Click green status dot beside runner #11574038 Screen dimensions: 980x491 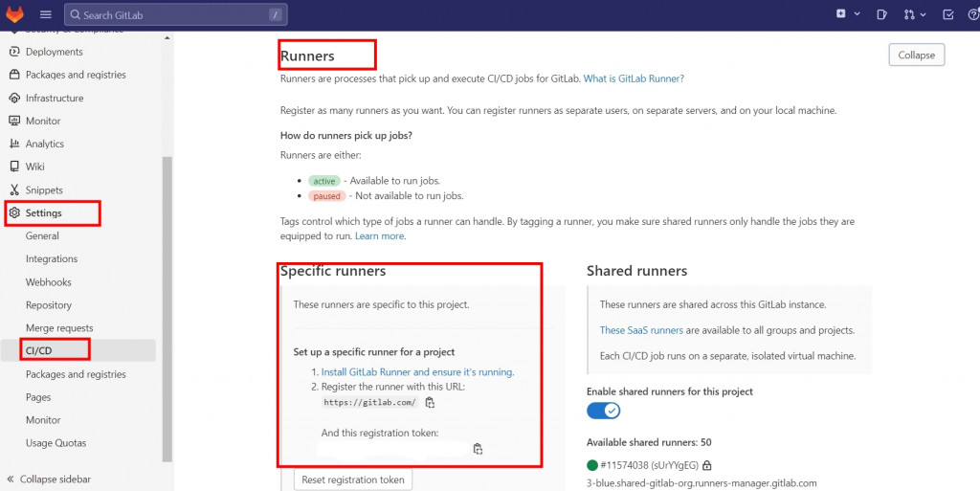pyautogui.click(x=591, y=465)
